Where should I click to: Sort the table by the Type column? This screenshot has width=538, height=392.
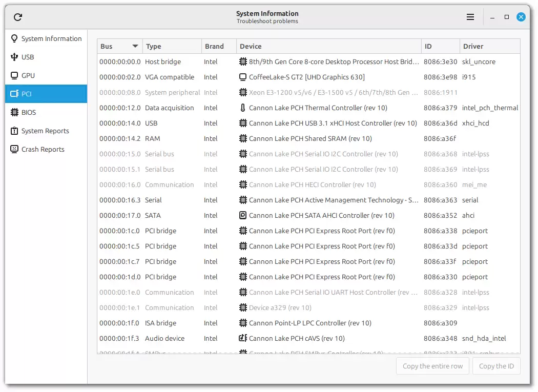pyautogui.click(x=172, y=47)
